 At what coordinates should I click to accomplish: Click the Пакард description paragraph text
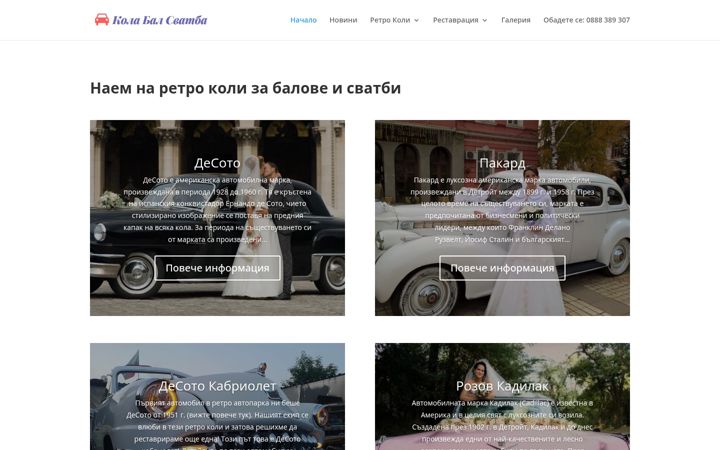coord(502,209)
